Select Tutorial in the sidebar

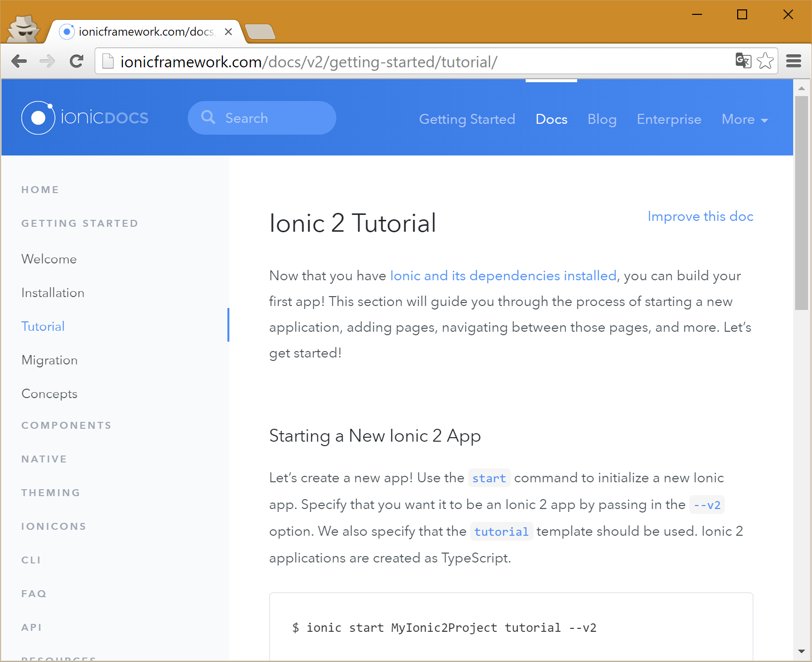[43, 326]
